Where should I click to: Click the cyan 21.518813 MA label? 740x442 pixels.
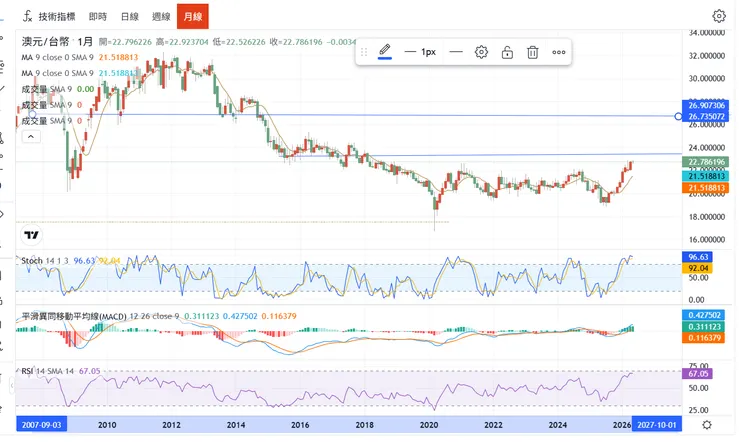[706, 176]
